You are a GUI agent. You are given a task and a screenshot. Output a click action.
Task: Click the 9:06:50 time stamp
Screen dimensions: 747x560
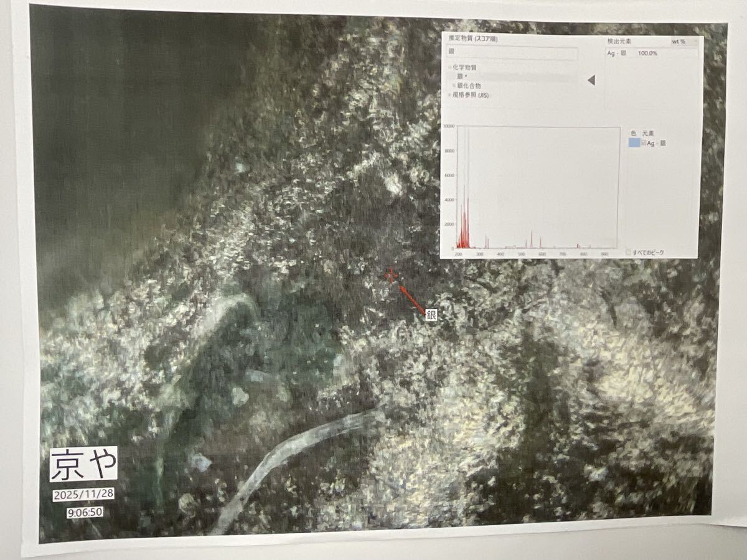point(85,513)
